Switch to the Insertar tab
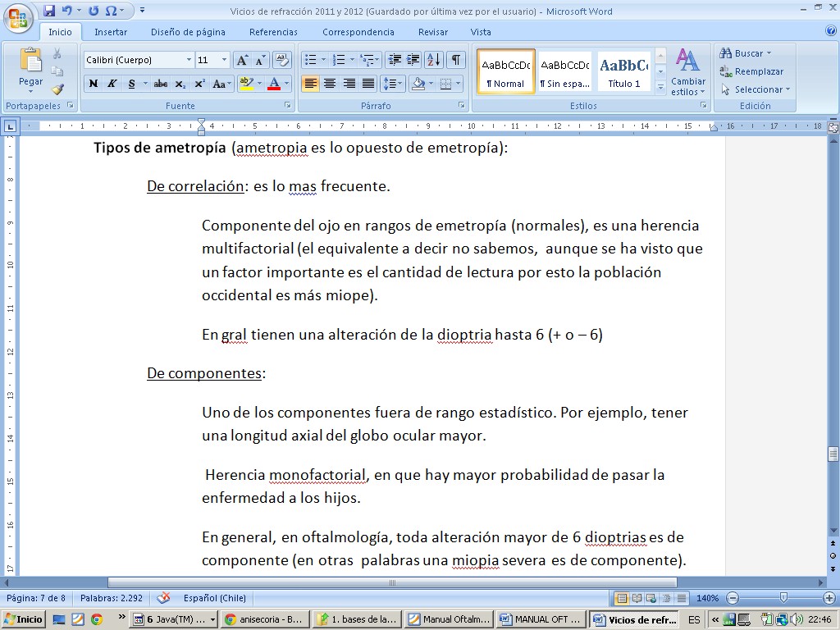The width and height of the screenshot is (840, 630). [111, 32]
